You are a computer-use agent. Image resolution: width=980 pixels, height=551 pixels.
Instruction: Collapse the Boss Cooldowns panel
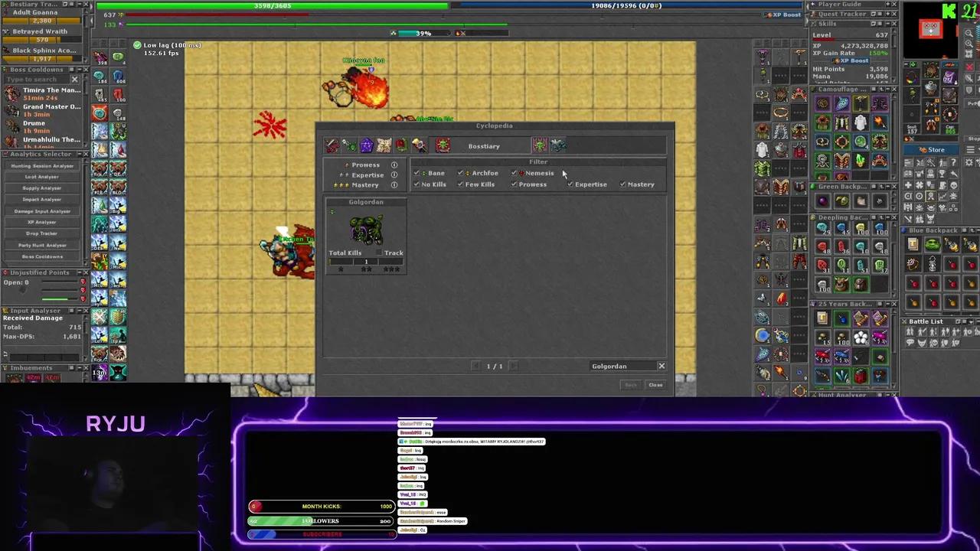pyautogui.click(x=80, y=70)
